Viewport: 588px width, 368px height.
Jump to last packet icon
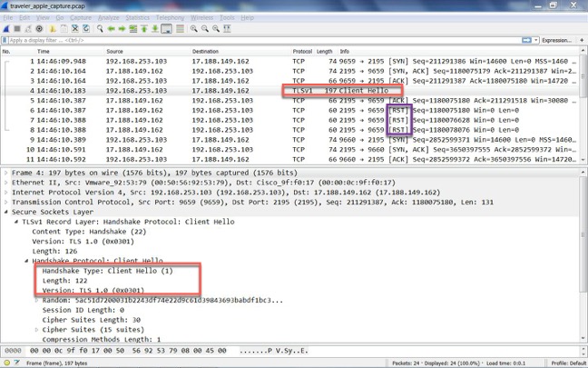pos(155,29)
